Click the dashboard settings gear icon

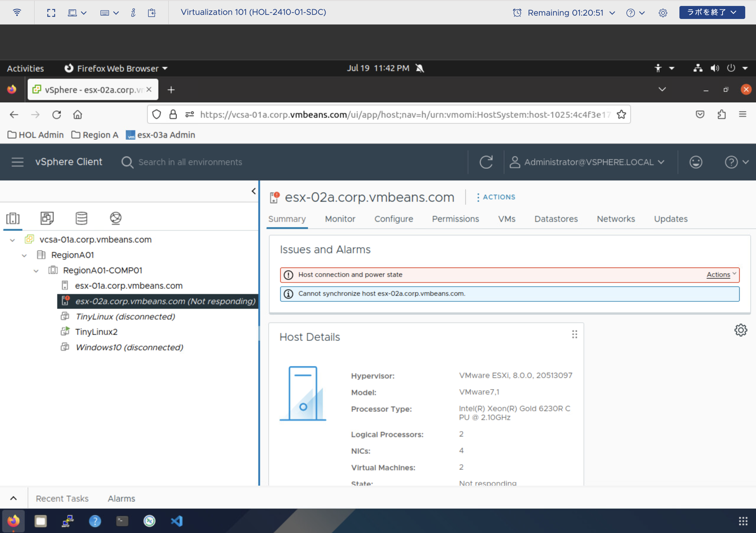[740, 330]
